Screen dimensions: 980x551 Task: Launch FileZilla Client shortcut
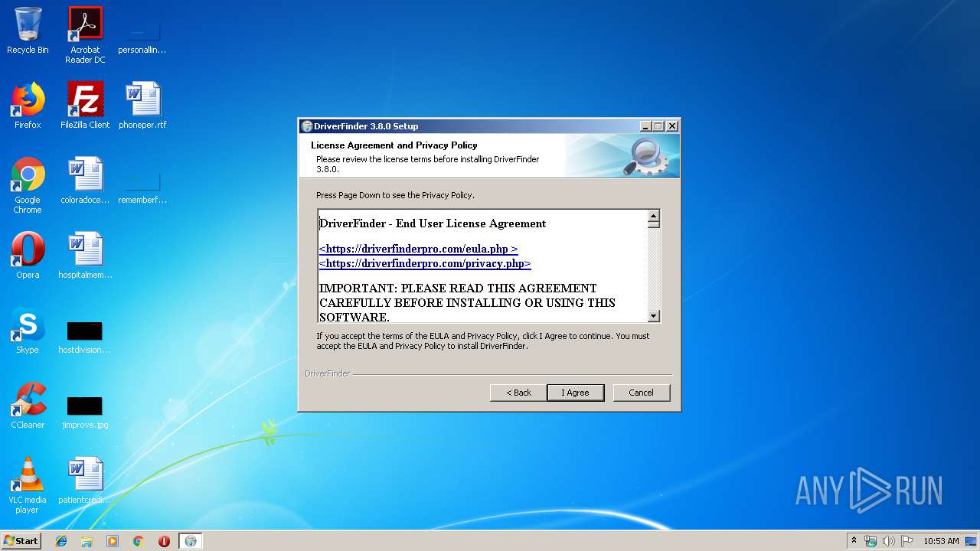[85, 106]
